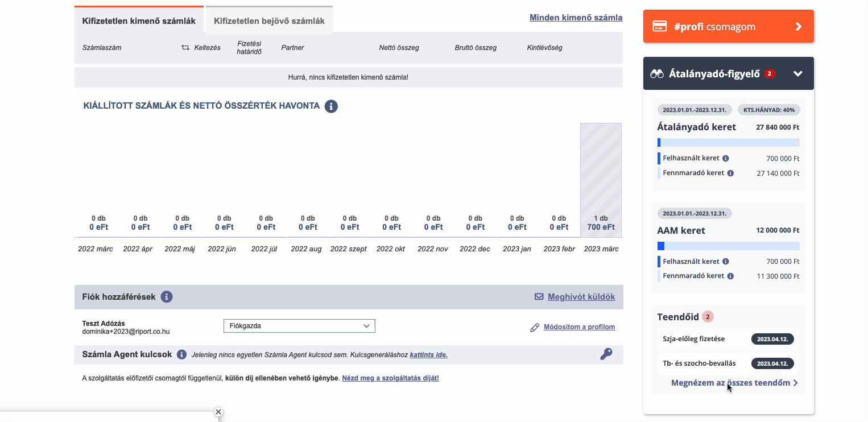Click the KTS.HÁNYAD: 40% tag
The image size is (868, 422).
[769, 110]
